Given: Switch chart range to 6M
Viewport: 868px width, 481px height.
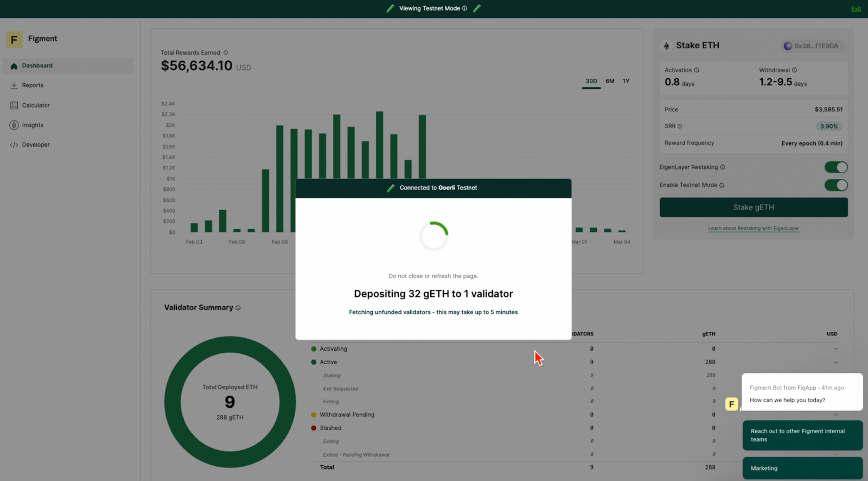Looking at the screenshot, I should [610, 81].
